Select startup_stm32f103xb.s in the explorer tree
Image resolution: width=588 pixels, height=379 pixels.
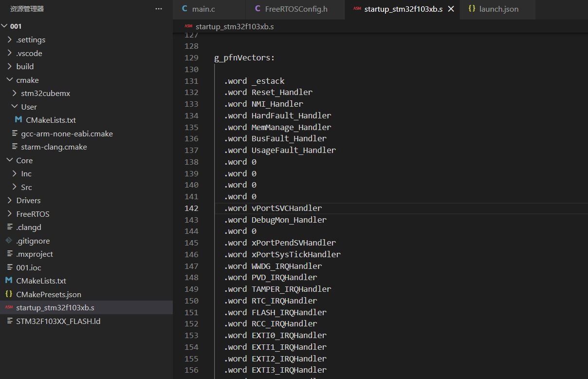pyautogui.click(x=55, y=307)
